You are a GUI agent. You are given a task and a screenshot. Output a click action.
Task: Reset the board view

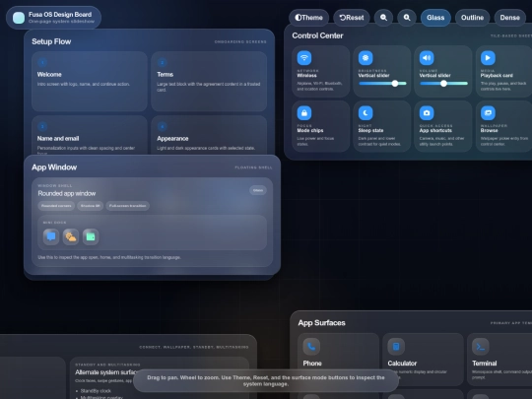tap(352, 18)
